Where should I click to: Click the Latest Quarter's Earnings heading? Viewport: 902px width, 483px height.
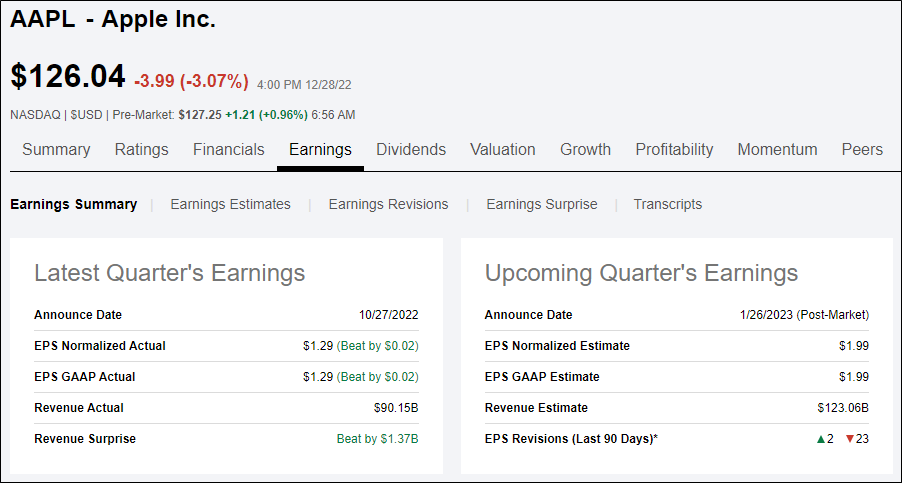(x=170, y=273)
